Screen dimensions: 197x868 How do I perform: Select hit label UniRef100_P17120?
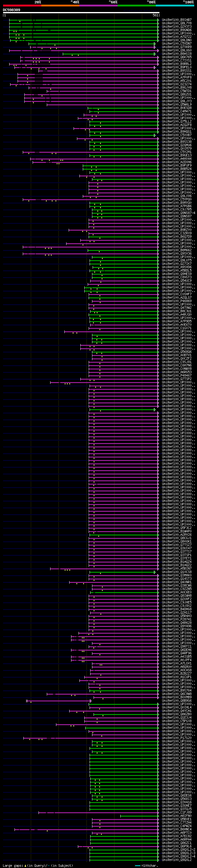[x=177, y=737]
